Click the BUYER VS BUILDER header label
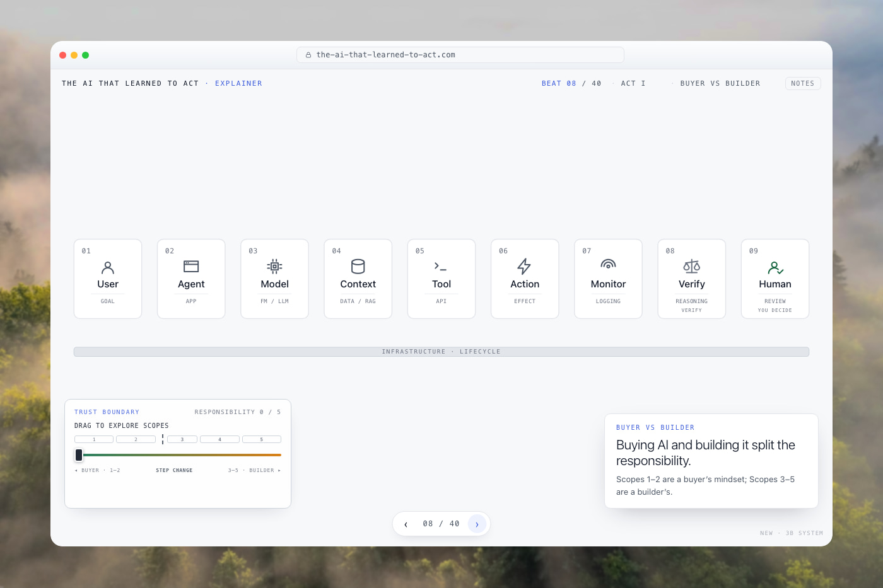The image size is (883, 588). (x=720, y=83)
